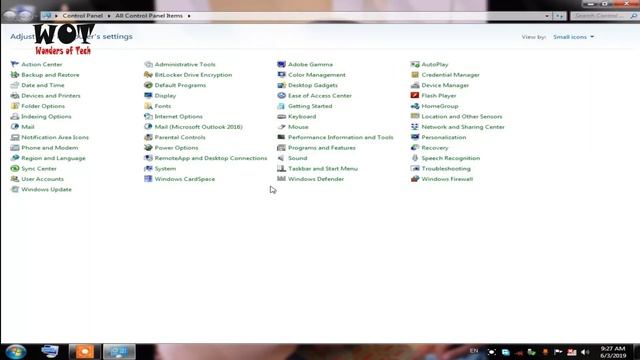
Task: Click the BitLocker Drive Encryption icon
Action: [148, 75]
